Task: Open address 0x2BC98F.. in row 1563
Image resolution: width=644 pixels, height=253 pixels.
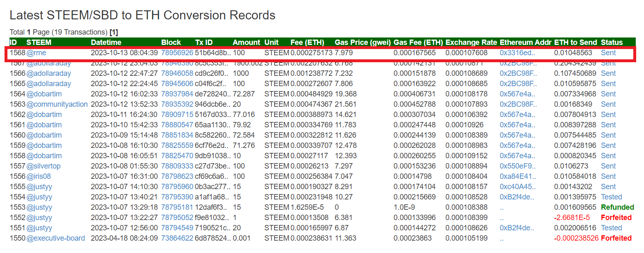Action: tap(518, 104)
